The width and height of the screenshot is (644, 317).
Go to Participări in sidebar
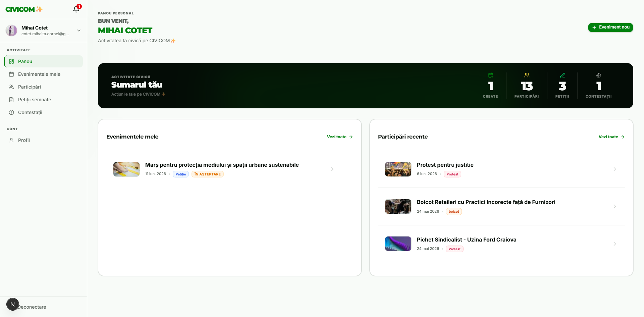click(44, 87)
